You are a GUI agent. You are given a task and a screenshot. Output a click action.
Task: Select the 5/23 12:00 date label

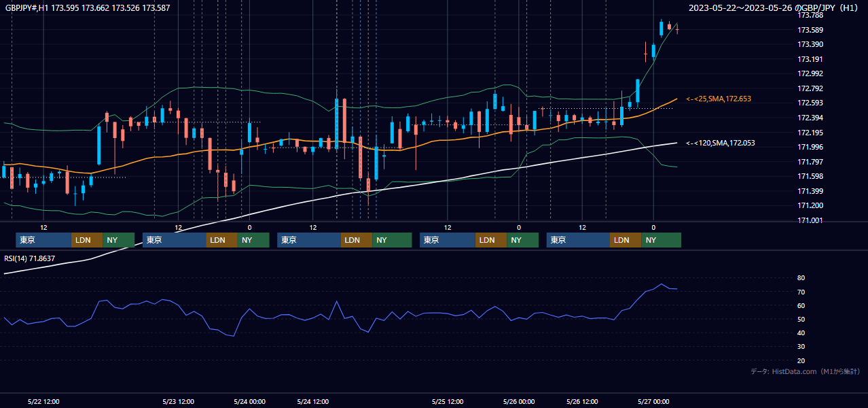pyautogui.click(x=179, y=401)
